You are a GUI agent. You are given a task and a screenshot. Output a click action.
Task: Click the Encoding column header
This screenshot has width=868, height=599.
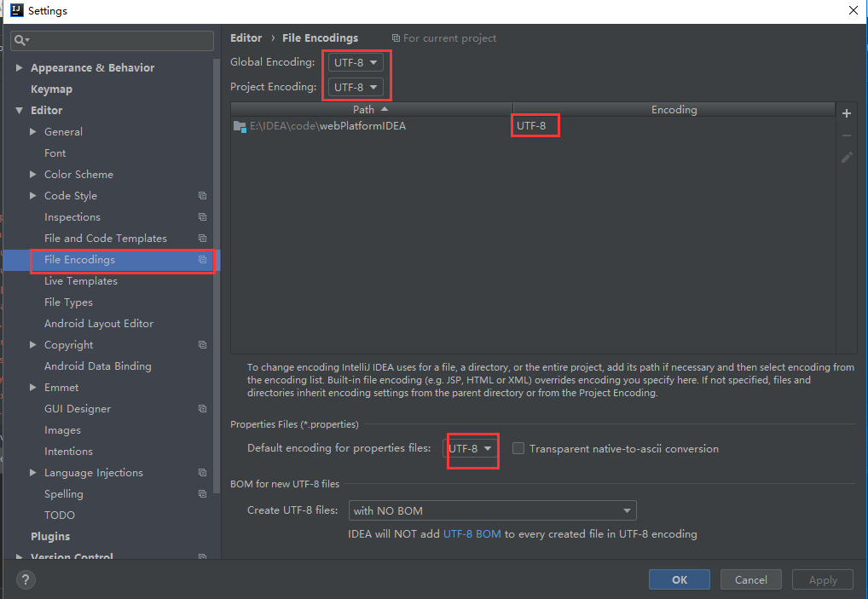click(674, 110)
